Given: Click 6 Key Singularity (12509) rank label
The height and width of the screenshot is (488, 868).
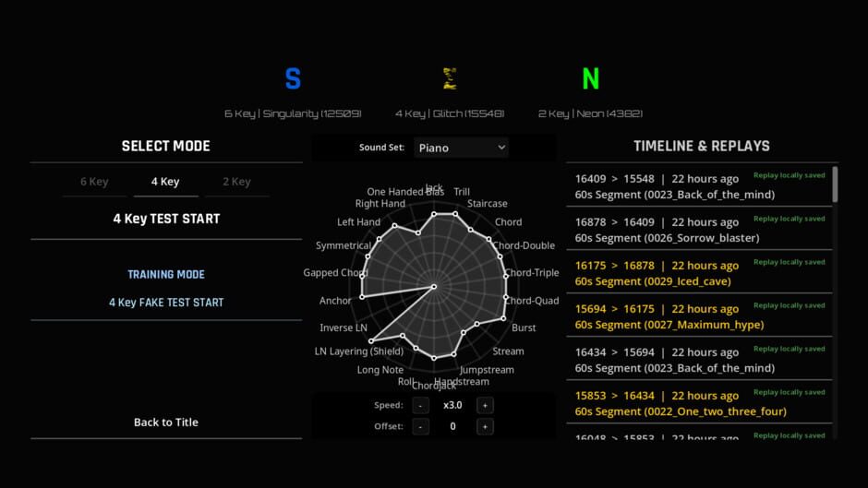Looking at the screenshot, I should pos(293,113).
